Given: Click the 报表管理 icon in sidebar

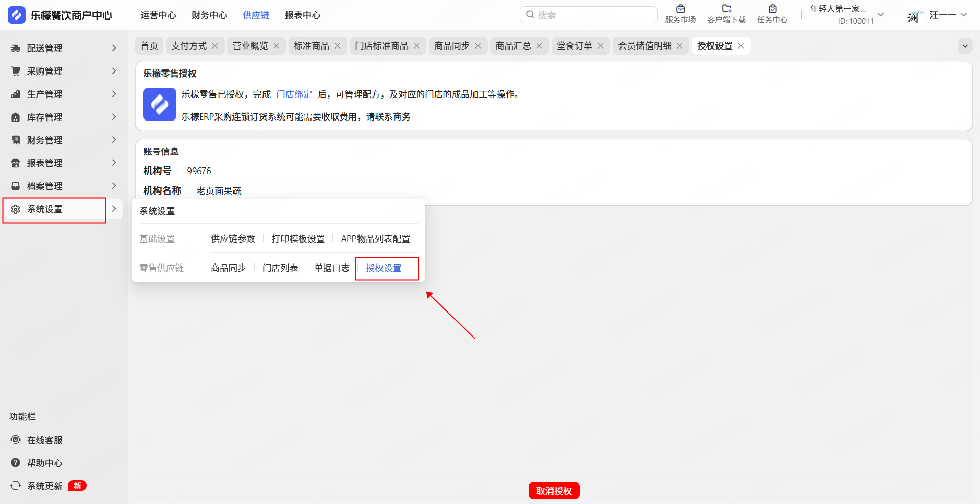Looking at the screenshot, I should click(x=16, y=163).
